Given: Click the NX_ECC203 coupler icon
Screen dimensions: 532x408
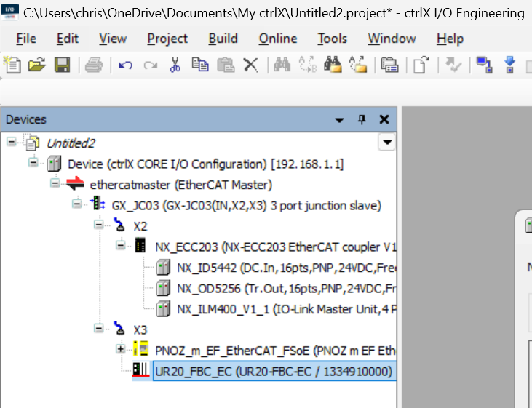Looking at the screenshot, I should coord(140,246).
